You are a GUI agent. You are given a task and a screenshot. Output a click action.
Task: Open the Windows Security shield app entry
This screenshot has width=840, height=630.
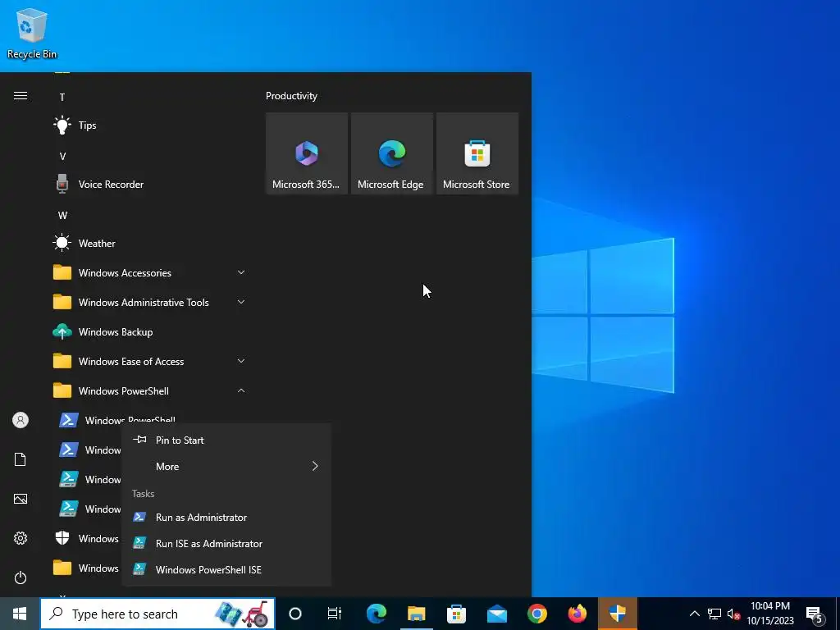85,538
